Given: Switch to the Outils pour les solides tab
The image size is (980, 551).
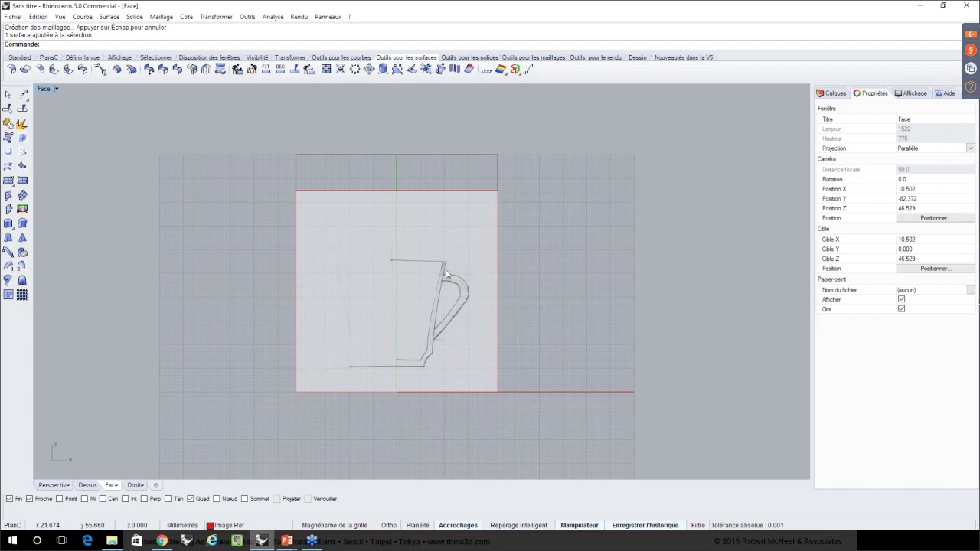Looking at the screenshot, I should click(469, 57).
